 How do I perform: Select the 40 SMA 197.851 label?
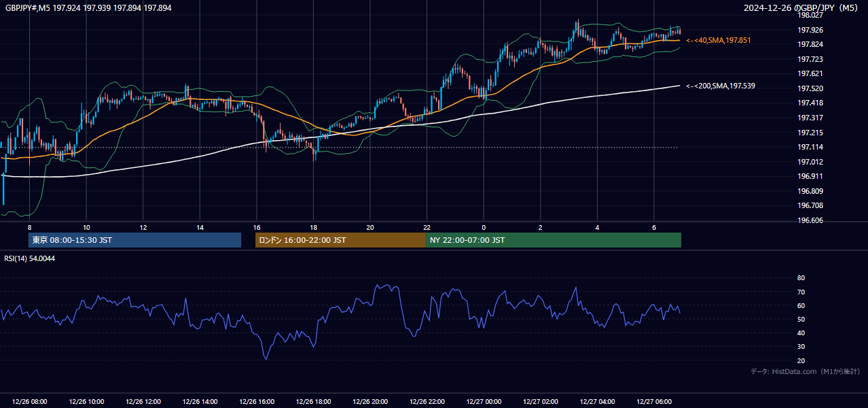coord(719,41)
